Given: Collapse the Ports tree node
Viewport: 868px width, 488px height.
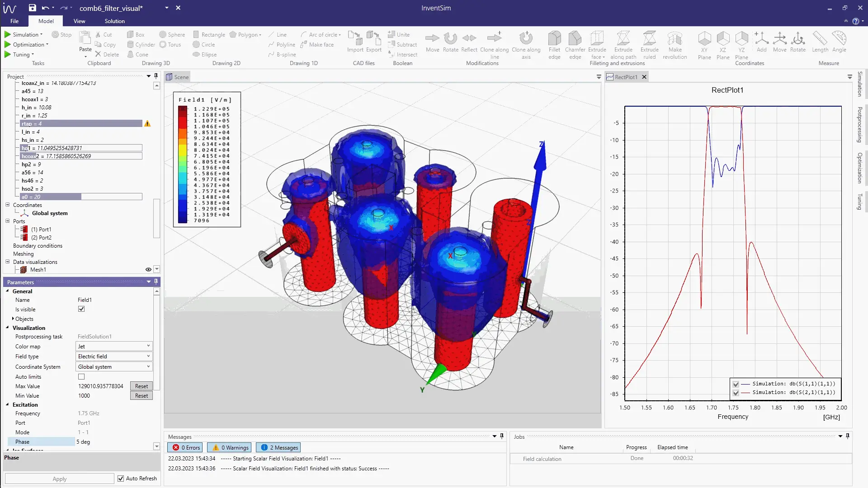Looking at the screenshot, I should pyautogui.click(x=8, y=221).
